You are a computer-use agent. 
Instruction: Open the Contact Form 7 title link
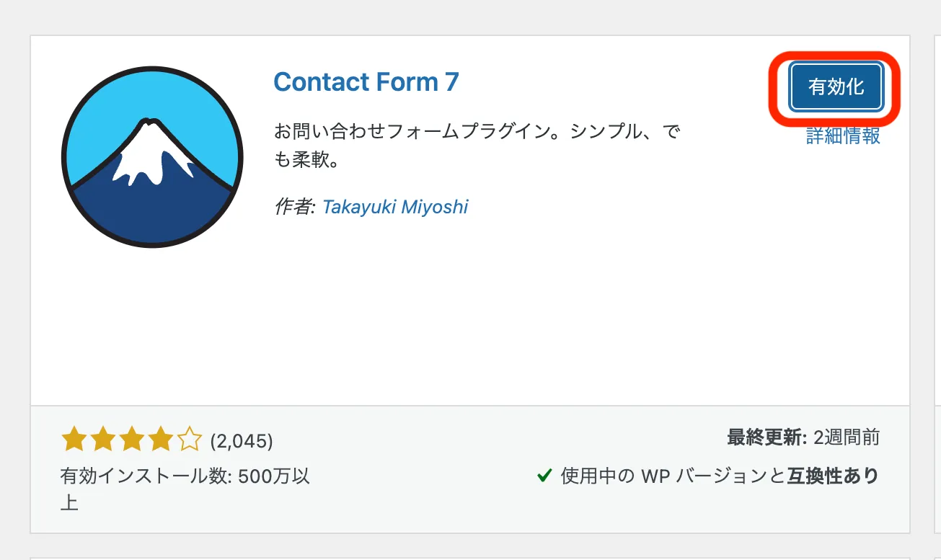point(366,82)
